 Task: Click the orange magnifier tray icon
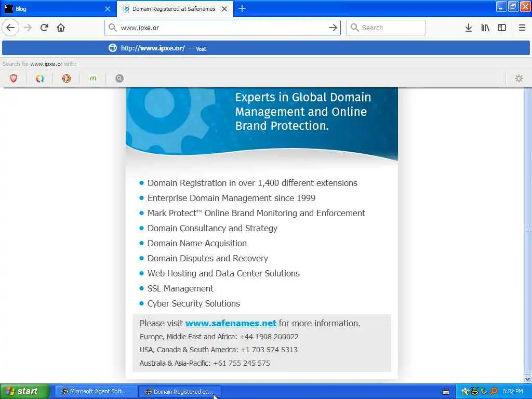pyautogui.click(x=494, y=392)
